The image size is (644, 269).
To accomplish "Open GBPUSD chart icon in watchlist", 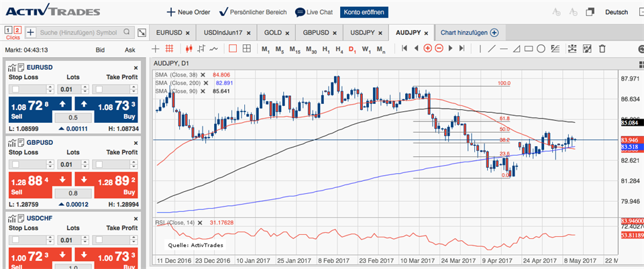I will [x=11, y=142].
